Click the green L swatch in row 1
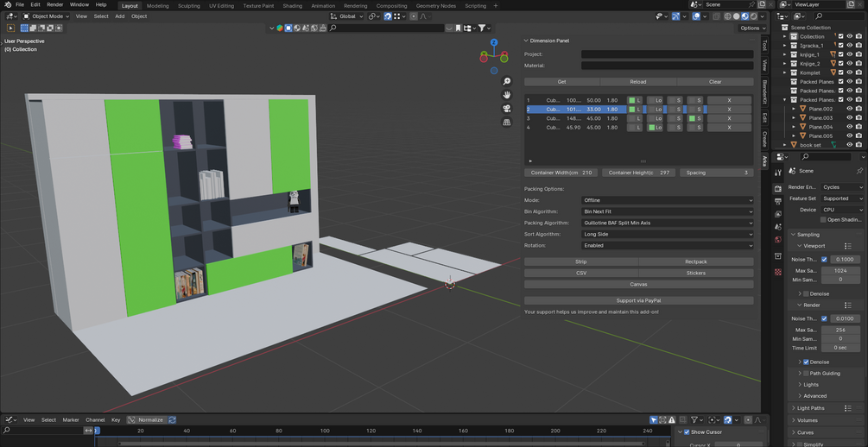The height and width of the screenshot is (447, 868). pyautogui.click(x=633, y=100)
